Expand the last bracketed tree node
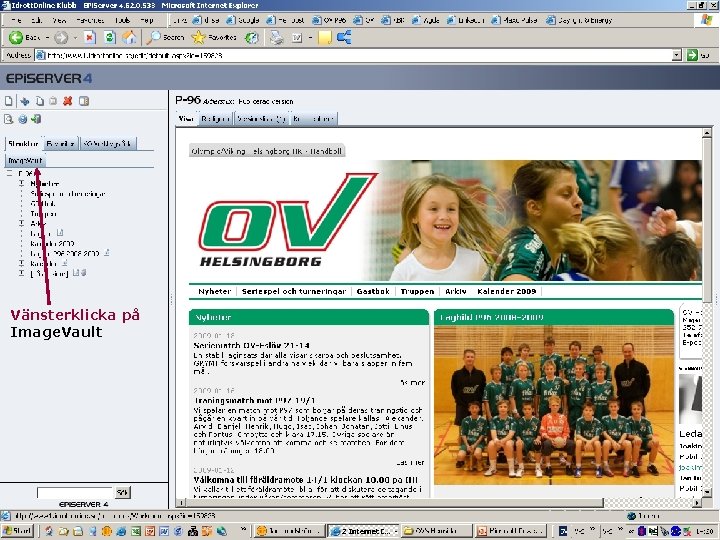Screen dimensions: 720x540 click(x=21, y=273)
